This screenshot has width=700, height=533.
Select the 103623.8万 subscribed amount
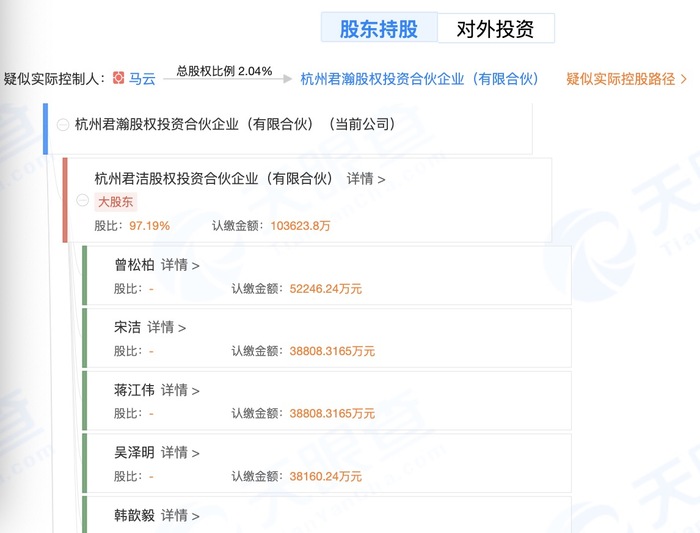[300, 226]
